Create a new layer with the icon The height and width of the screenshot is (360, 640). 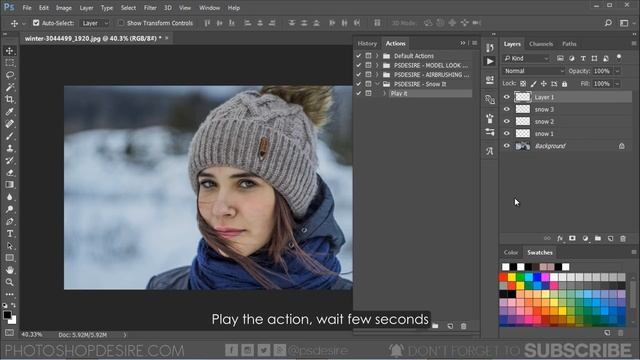click(x=610, y=238)
